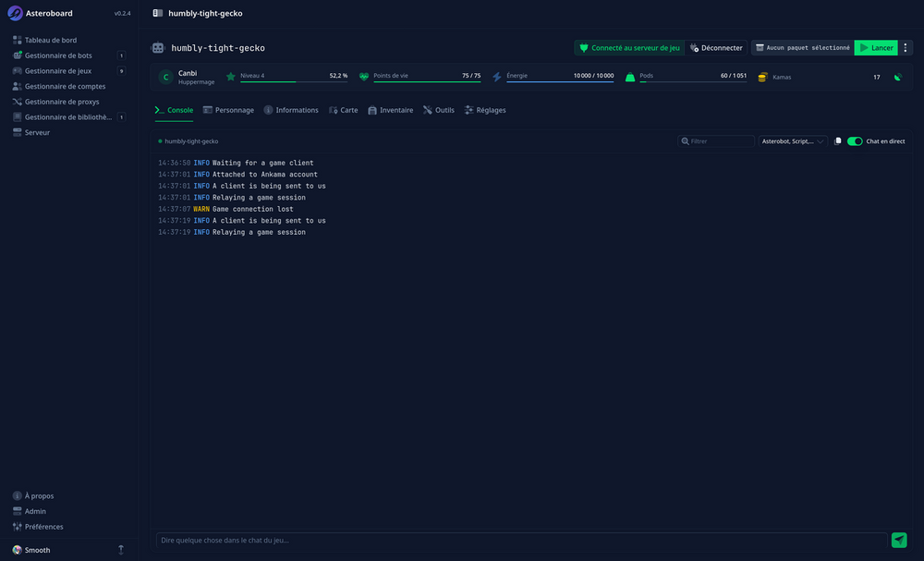Click the gold Kamas coins icon

[762, 78]
